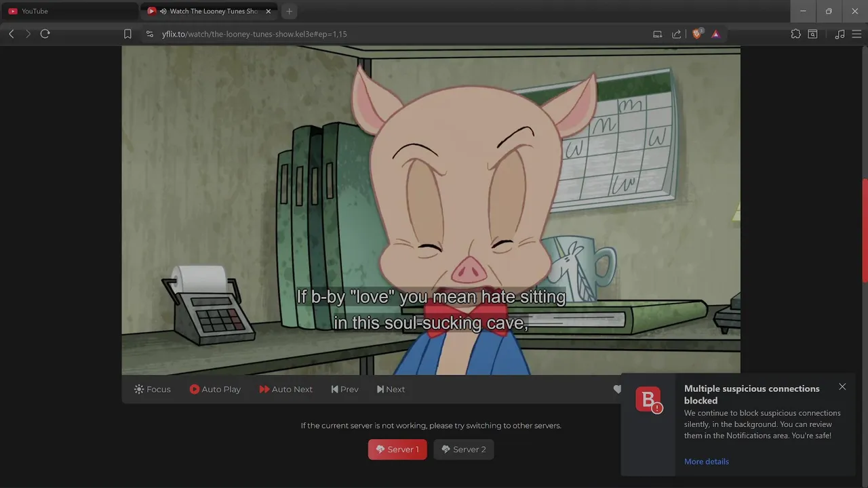Open the Brave Rewards triangle icon
Viewport: 868px width, 488px height.
[x=715, y=34]
